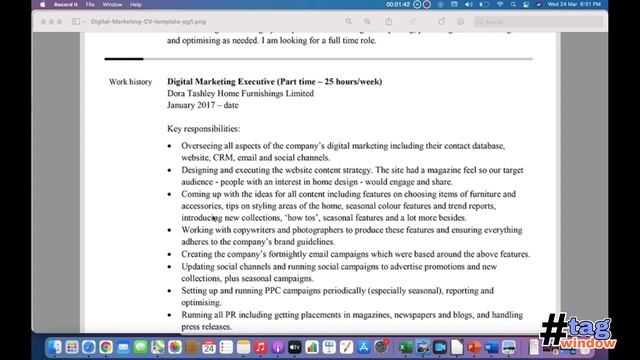Open Reminders from the Dock

(226, 347)
